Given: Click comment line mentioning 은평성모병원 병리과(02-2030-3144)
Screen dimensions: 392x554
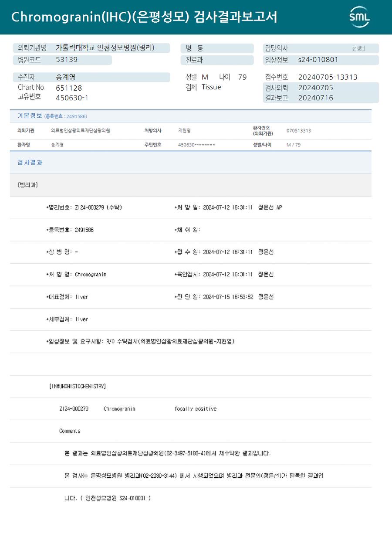Looking at the screenshot, I should tap(194, 476).
